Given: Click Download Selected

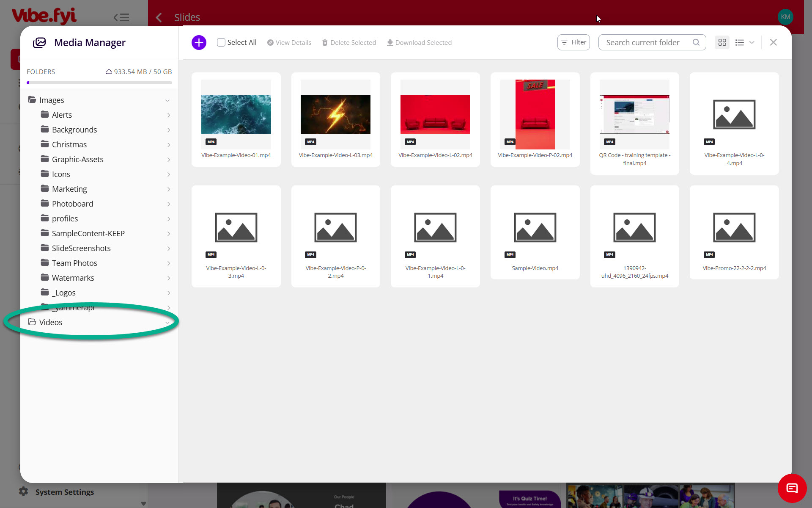Looking at the screenshot, I should [419, 42].
